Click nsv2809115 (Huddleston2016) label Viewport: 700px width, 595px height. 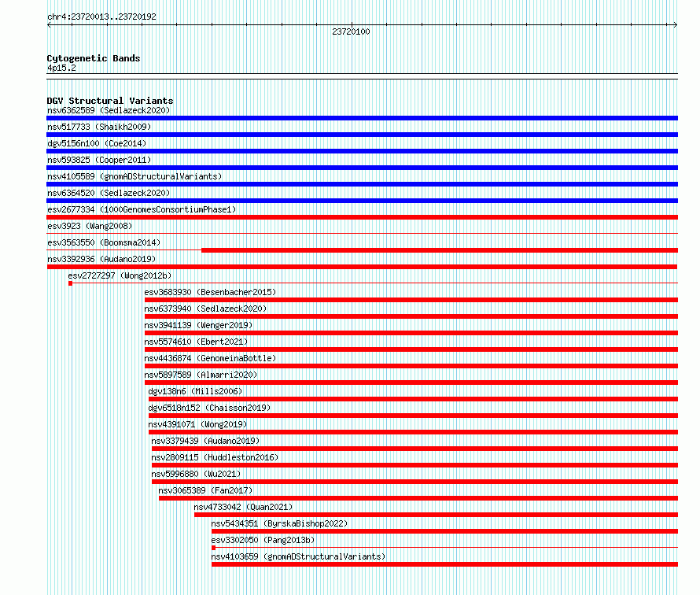coord(215,457)
